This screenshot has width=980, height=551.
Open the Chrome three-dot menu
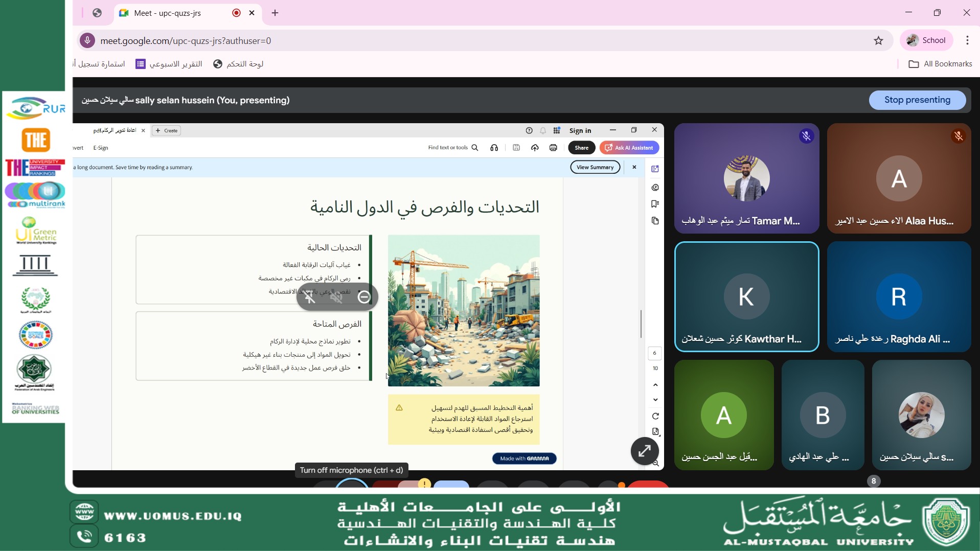[967, 40]
